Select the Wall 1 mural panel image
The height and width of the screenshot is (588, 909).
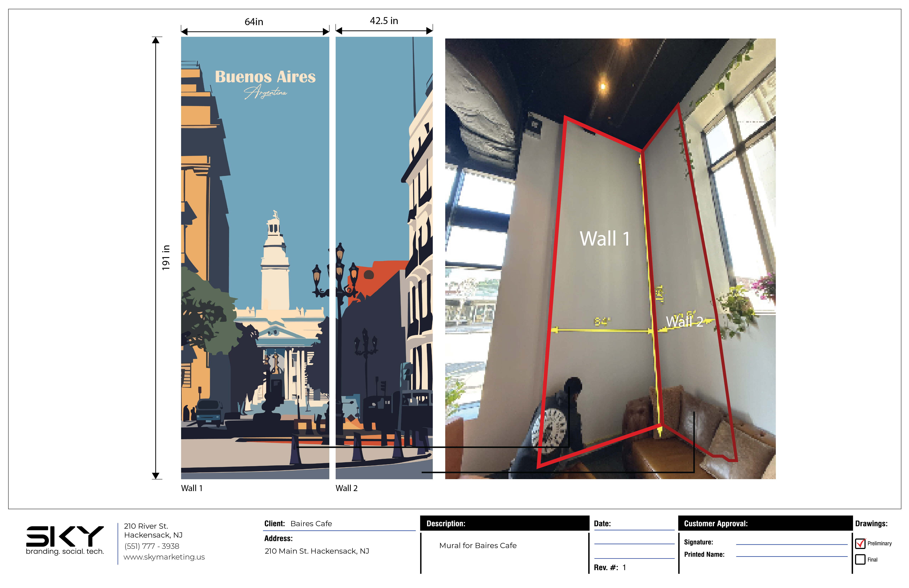(255, 258)
